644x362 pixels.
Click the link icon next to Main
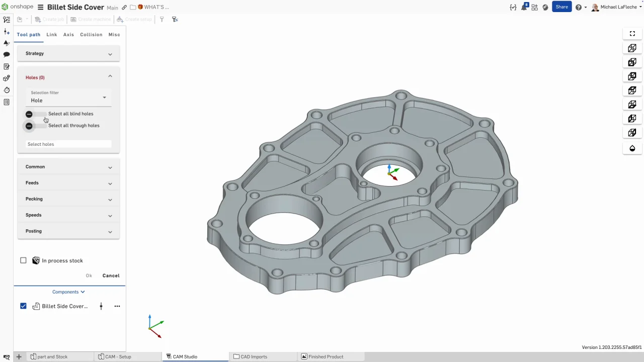pos(124,8)
